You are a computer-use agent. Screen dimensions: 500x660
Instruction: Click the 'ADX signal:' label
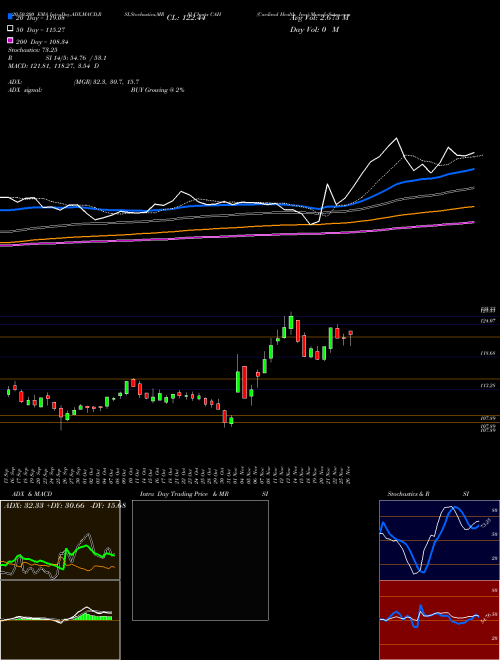pyautogui.click(x=24, y=90)
